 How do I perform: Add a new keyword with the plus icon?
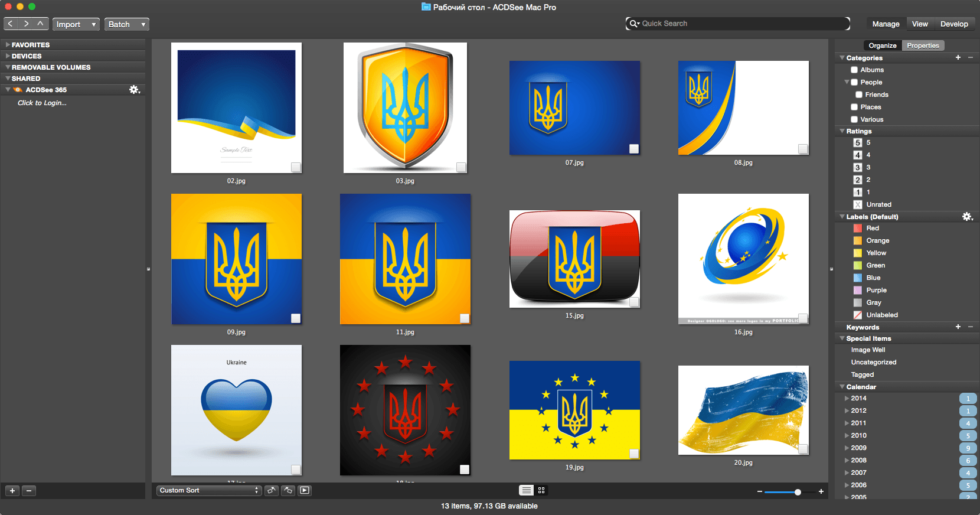tap(958, 327)
